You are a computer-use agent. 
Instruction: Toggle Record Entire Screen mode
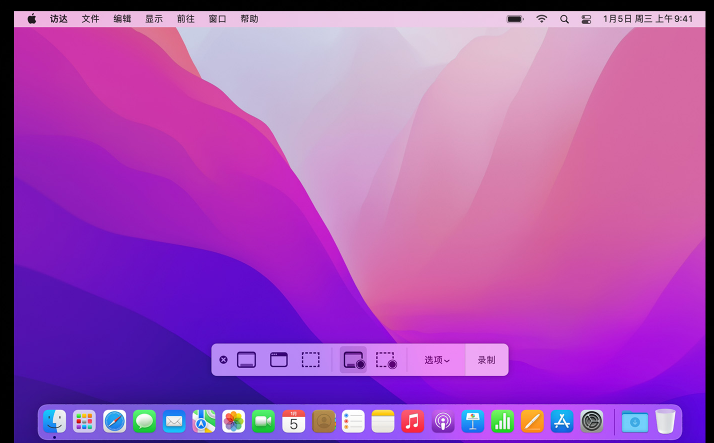[353, 360]
